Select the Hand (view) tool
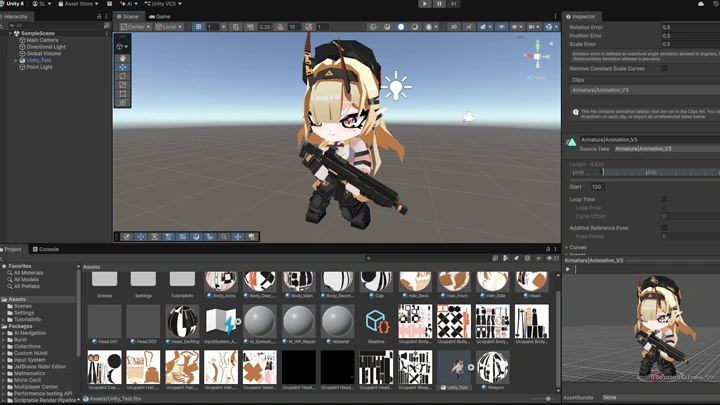The height and width of the screenshot is (405, 720). coord(123,58)
